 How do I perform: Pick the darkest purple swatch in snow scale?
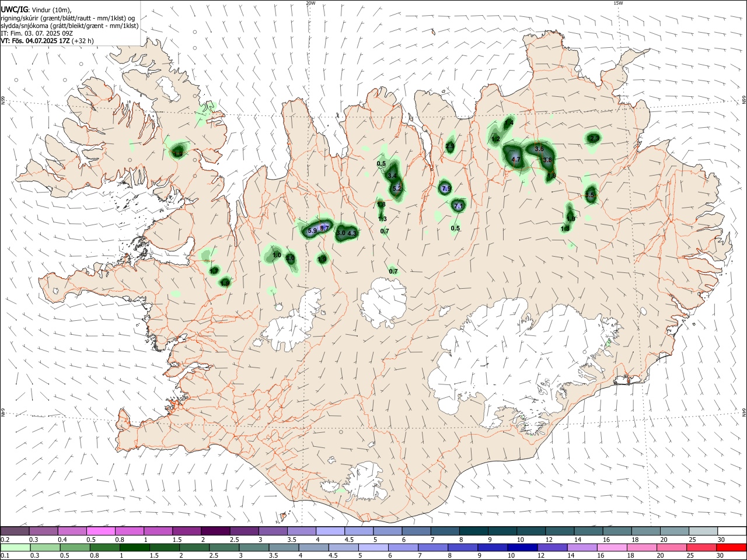pyautogui.click(x=215, y=531)
